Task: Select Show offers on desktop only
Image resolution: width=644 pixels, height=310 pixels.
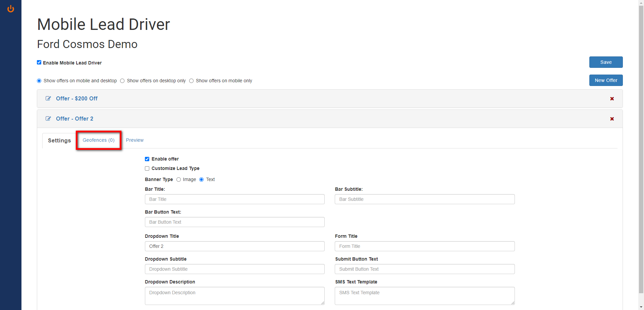Action: (x=122, y=81)
